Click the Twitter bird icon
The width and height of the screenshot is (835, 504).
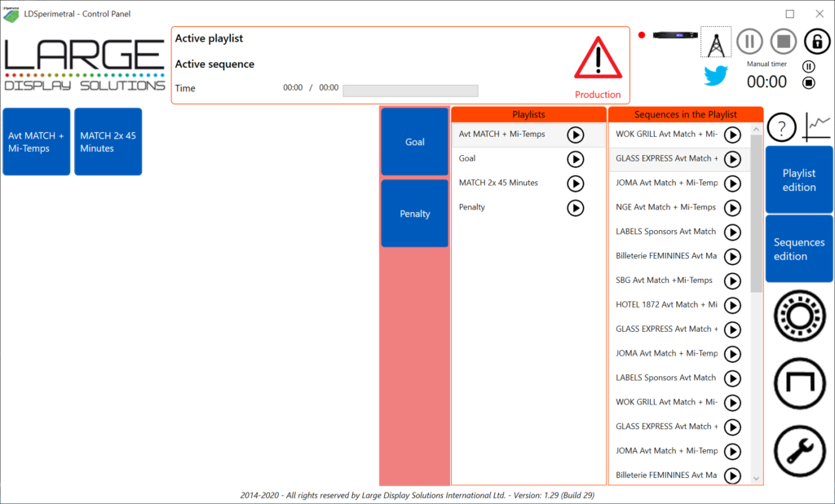click(x=715, y=75)
